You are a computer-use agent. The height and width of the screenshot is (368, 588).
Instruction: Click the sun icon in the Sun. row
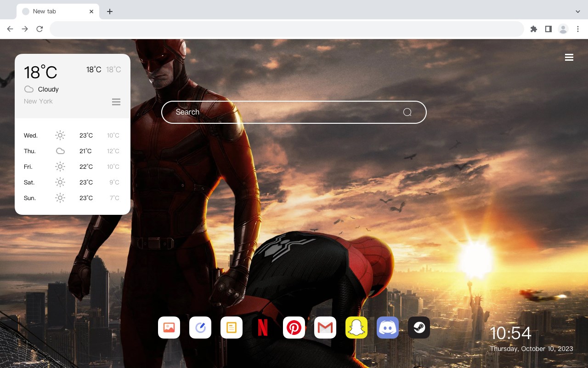point(60,198)
